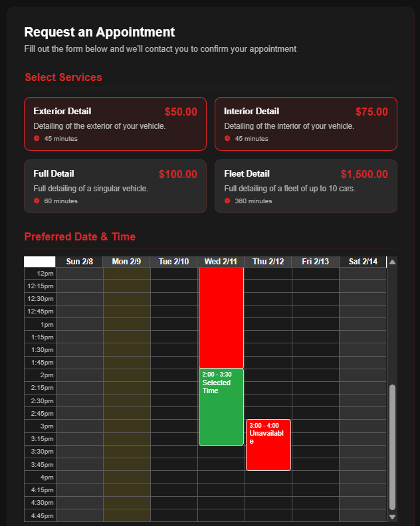Image resolution: width=420 pixels, height=526 pixels.
Task: Select the Exterior Detail service card
Action: [x=115, y=124]
